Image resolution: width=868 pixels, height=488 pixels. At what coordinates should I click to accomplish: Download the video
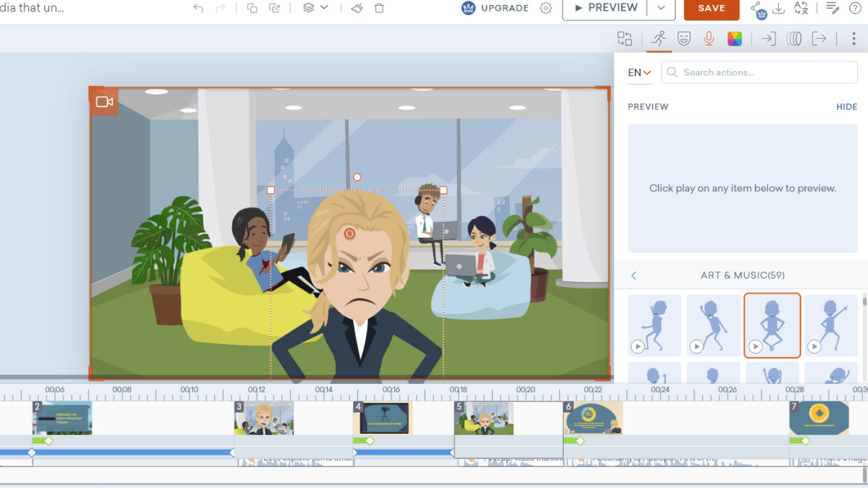(778, 8)
